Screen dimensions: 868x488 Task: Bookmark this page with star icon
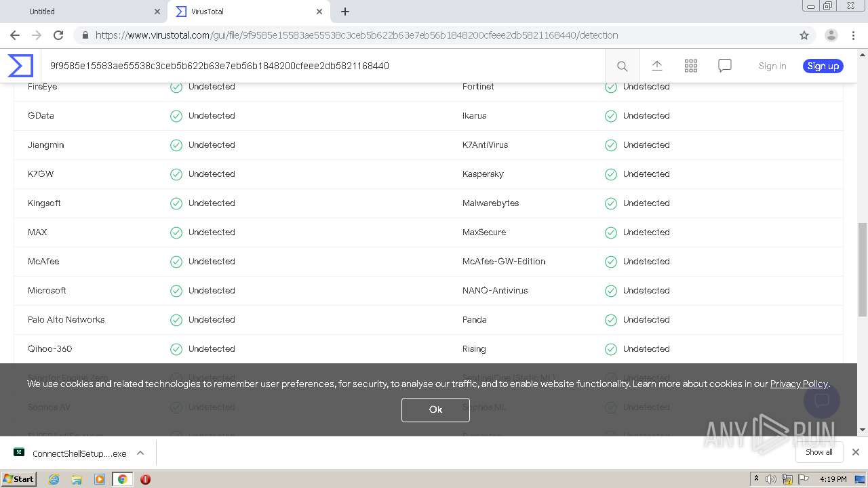tap(804, 35)
